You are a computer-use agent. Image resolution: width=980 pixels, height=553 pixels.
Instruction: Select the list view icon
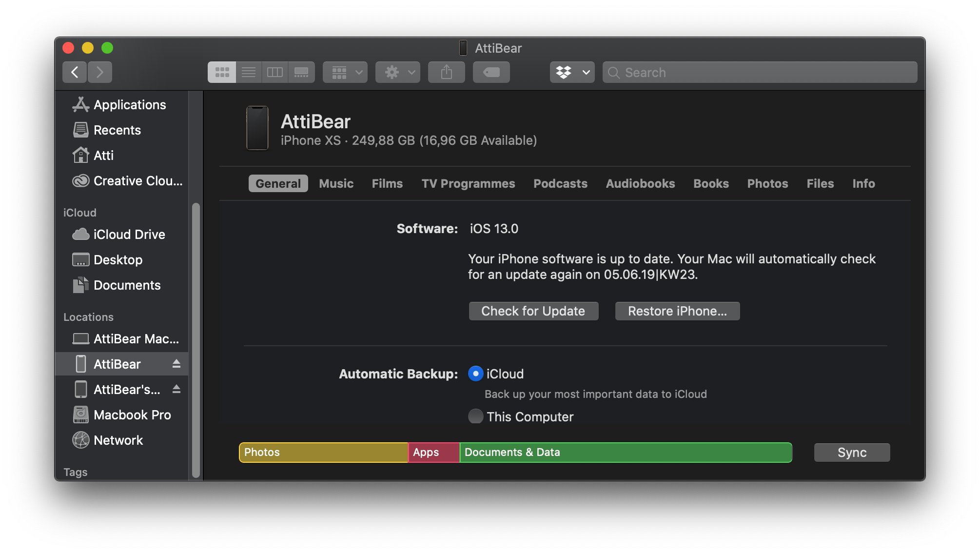(249, 72)
